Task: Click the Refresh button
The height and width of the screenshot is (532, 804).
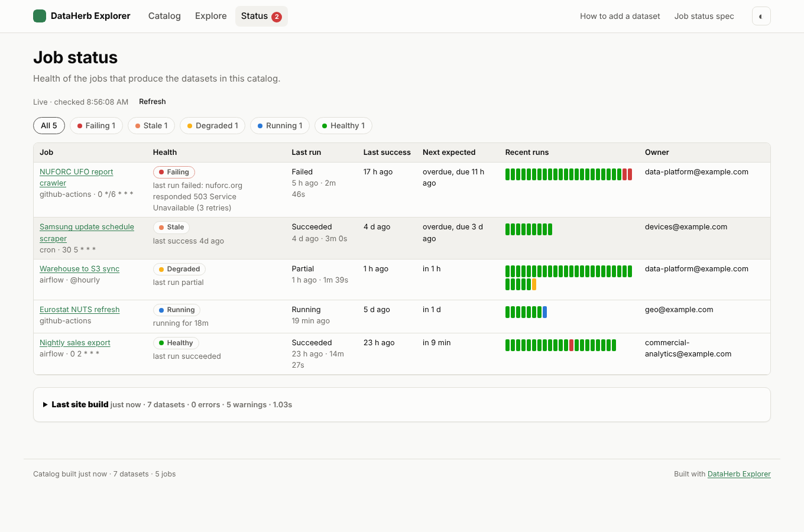Action: (x=153, y=102)
